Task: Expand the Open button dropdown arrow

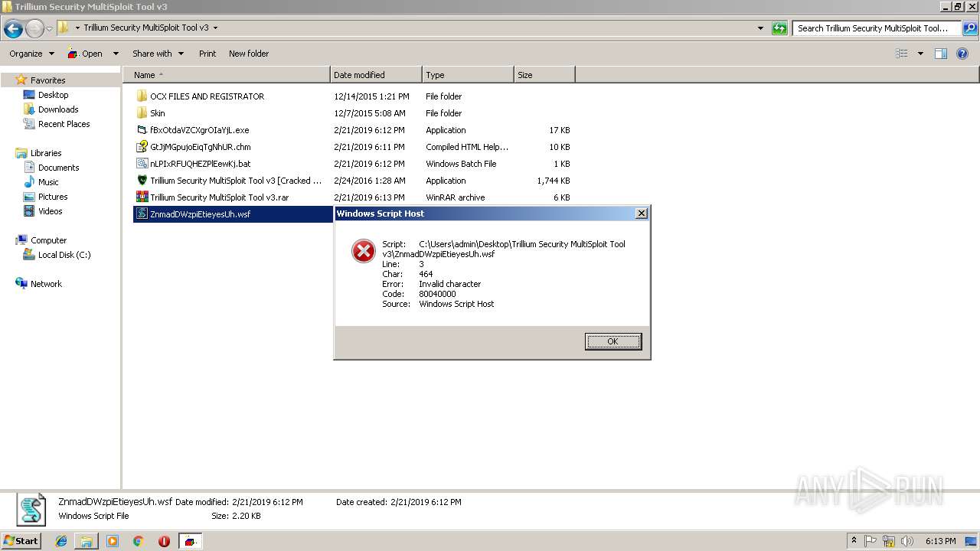Action: (116, 54)
